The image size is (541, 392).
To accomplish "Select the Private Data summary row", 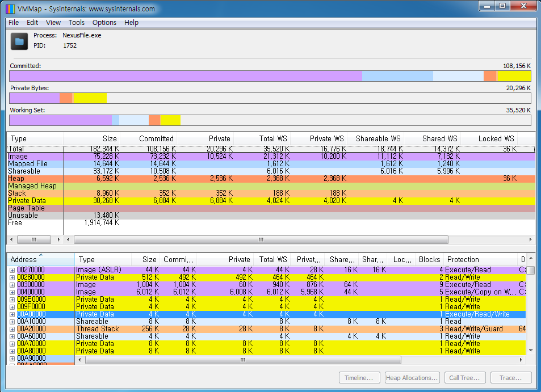I will tap(271, 201).
